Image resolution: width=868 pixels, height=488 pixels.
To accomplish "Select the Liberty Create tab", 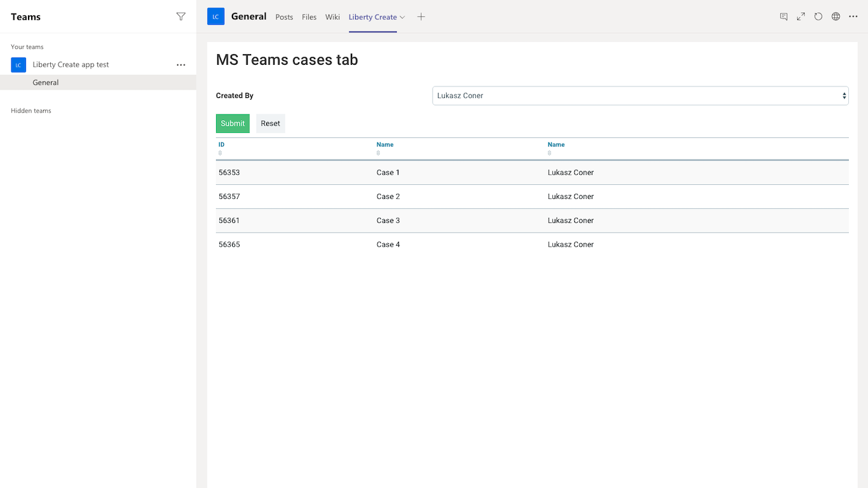I will click(x=373, y=17).
